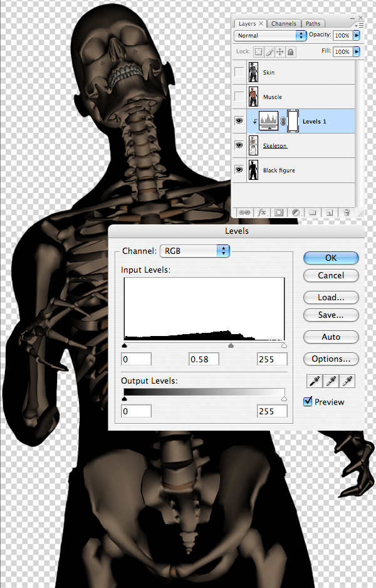This screenshot has width=376, height=588.
Task: Click the Skin layer thumbnail
Action: 253,72
